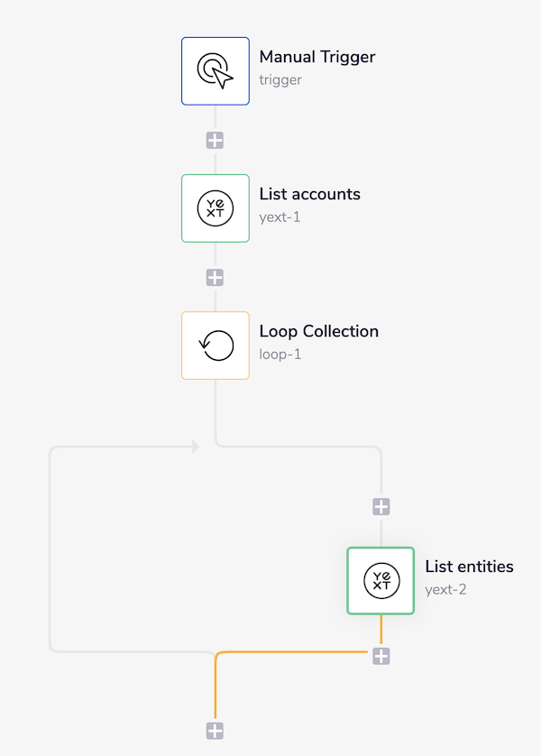The width and height of the screenshot is (541, 756).
Task: Click plus icon just above List entities
Action: coord(381,507)
